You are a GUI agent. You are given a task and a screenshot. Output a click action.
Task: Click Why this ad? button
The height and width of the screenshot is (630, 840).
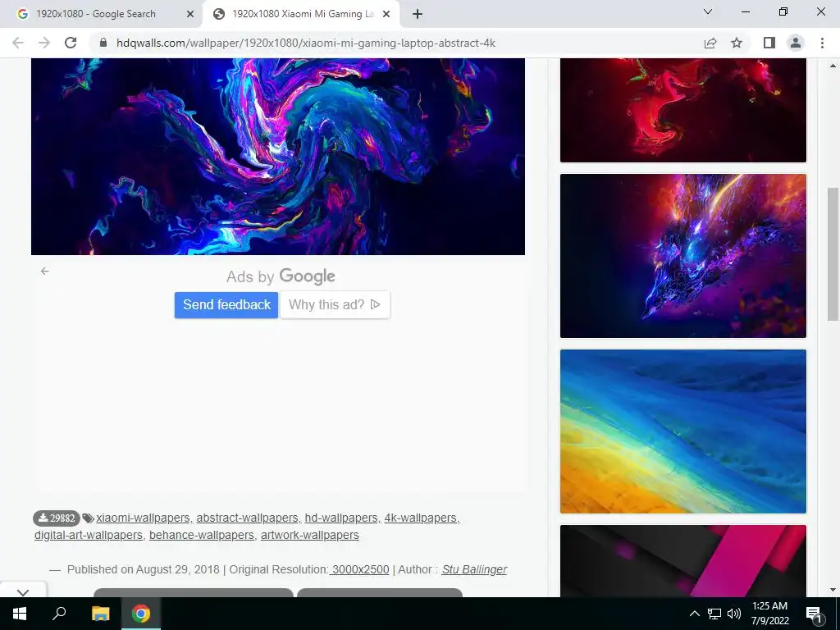point(335,305)
